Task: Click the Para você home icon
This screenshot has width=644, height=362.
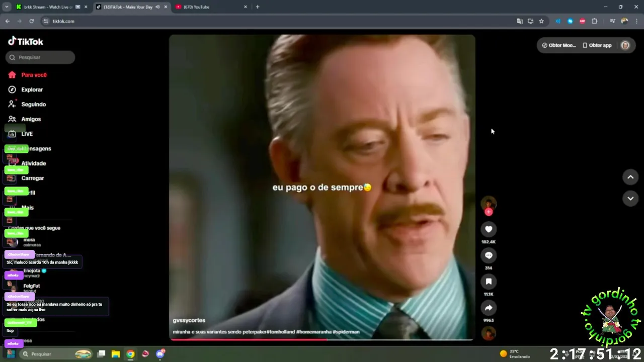Action: [x=12, y=75]
